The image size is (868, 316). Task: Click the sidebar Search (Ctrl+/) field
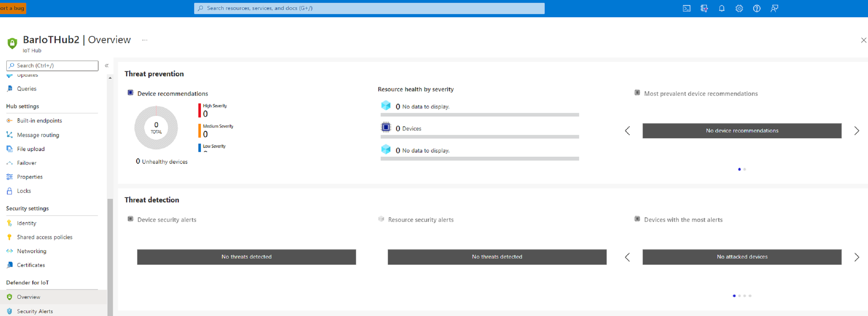pos(52,66)
